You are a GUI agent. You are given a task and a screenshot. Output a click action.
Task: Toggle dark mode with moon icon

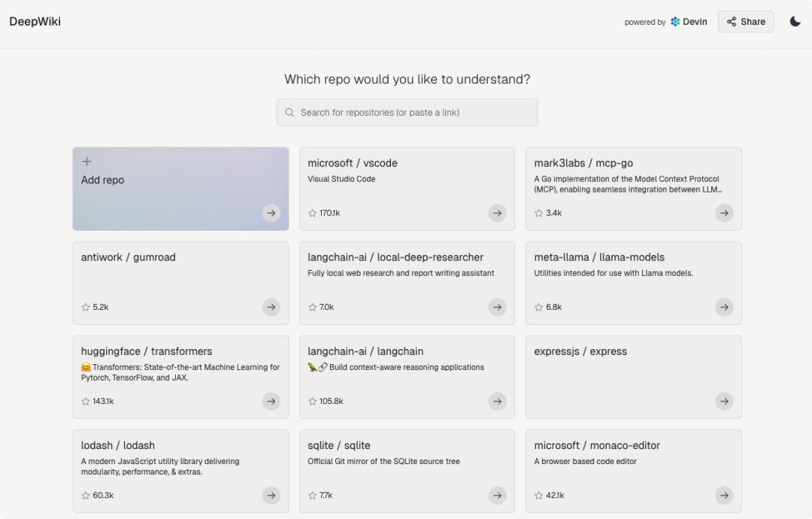[795, 21]
